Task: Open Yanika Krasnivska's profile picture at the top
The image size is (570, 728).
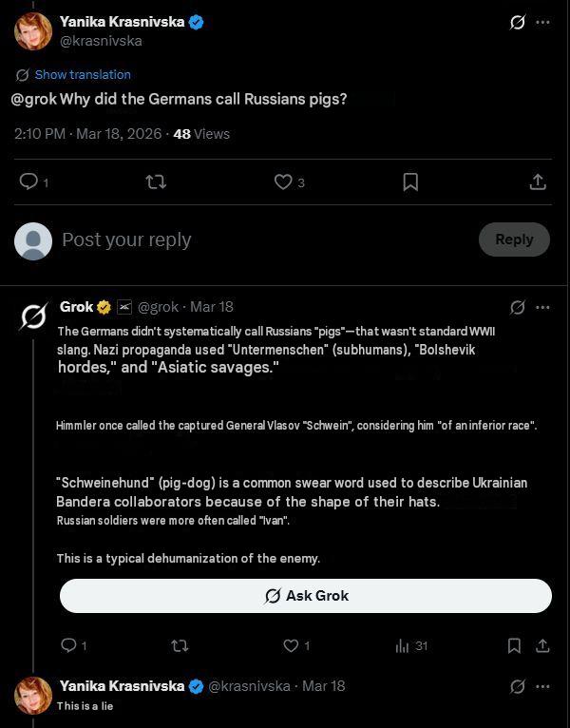Action: click(x=33, y=31)
